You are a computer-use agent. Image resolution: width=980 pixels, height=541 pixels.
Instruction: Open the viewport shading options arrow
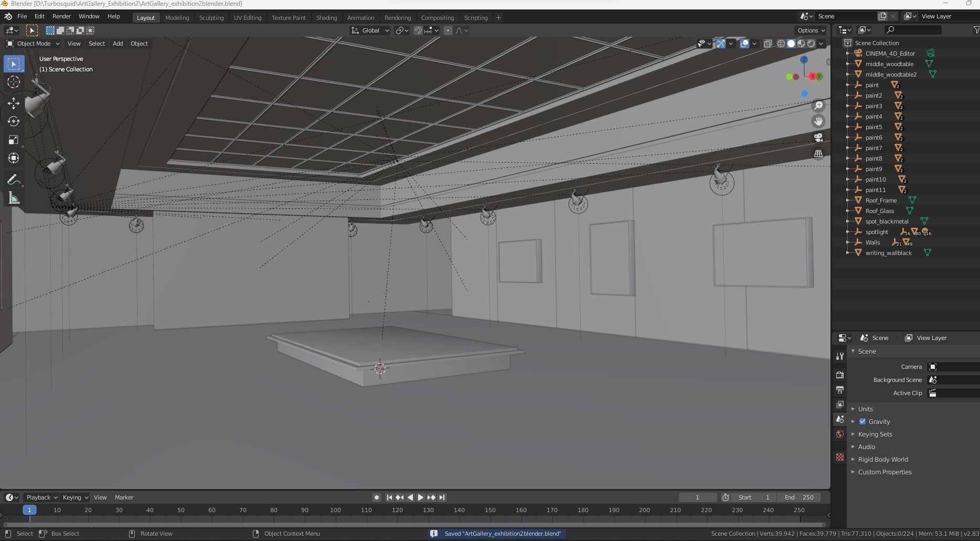pyautogui.click(x=822, y=44)
